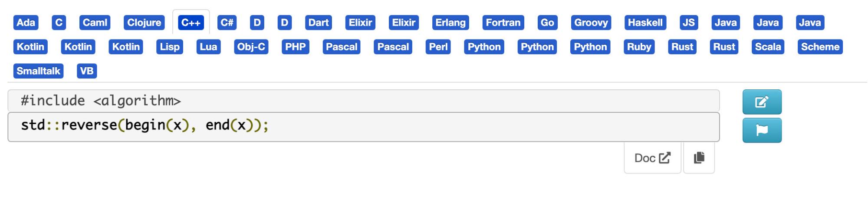View the Scheme language snippet
868x203 pixels.
click(820, 47)
